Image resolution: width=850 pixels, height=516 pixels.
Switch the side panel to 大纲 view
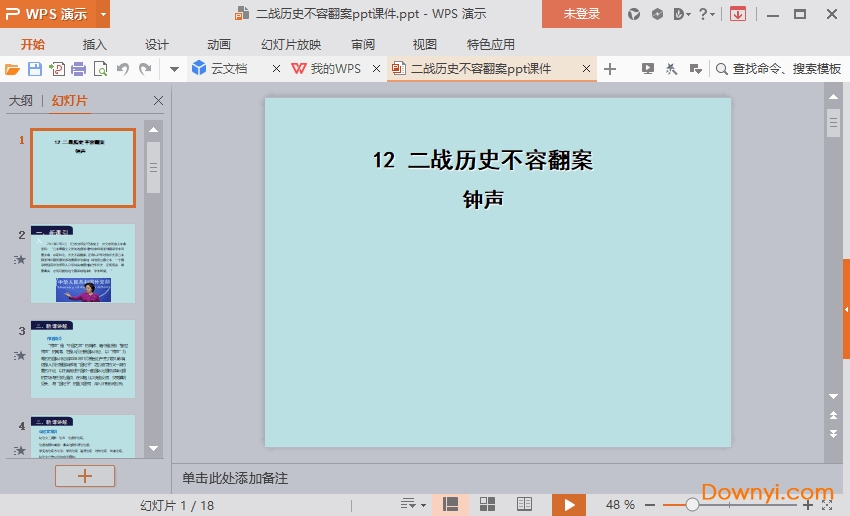[x=21, y=101]
